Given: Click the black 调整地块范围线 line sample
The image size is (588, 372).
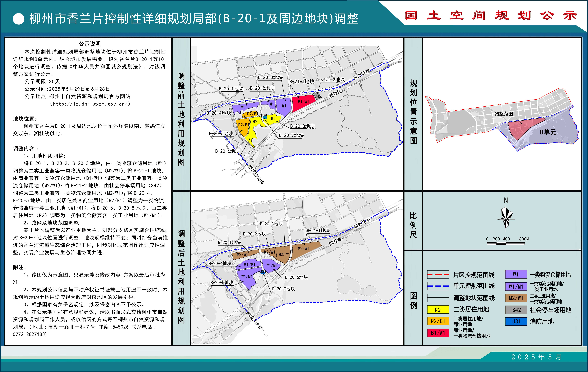Looking at the screenshot, I should (438, 298).
